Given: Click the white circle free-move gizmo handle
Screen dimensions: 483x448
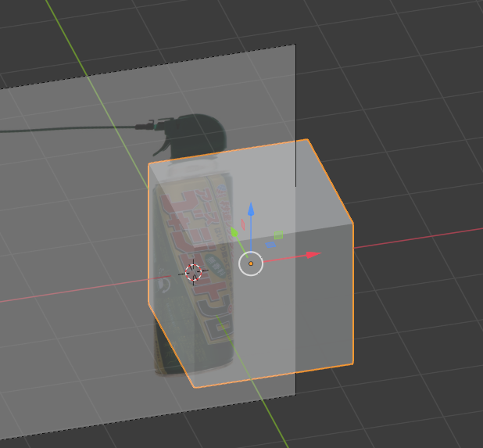Looking at the screenshot, I should tap(251, 263).
